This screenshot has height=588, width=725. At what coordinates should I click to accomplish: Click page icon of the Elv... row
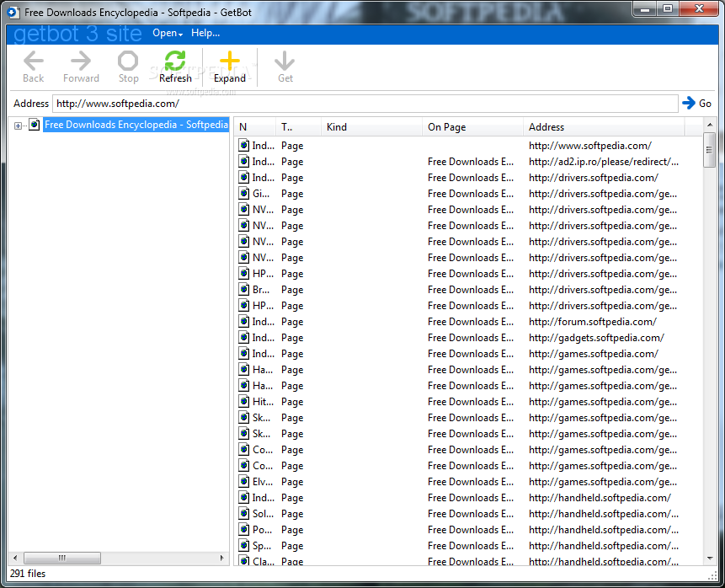pos(243,482)
